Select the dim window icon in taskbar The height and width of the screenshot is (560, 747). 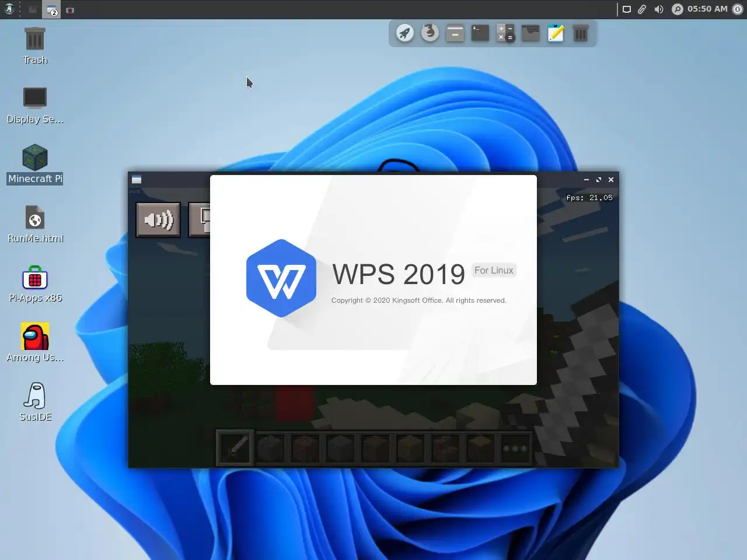33,10
